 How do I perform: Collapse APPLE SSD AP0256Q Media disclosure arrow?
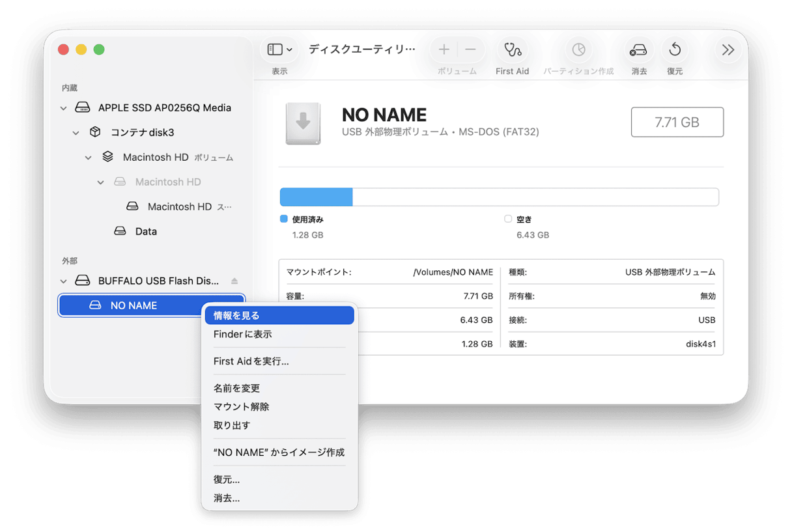coord(64,108)
